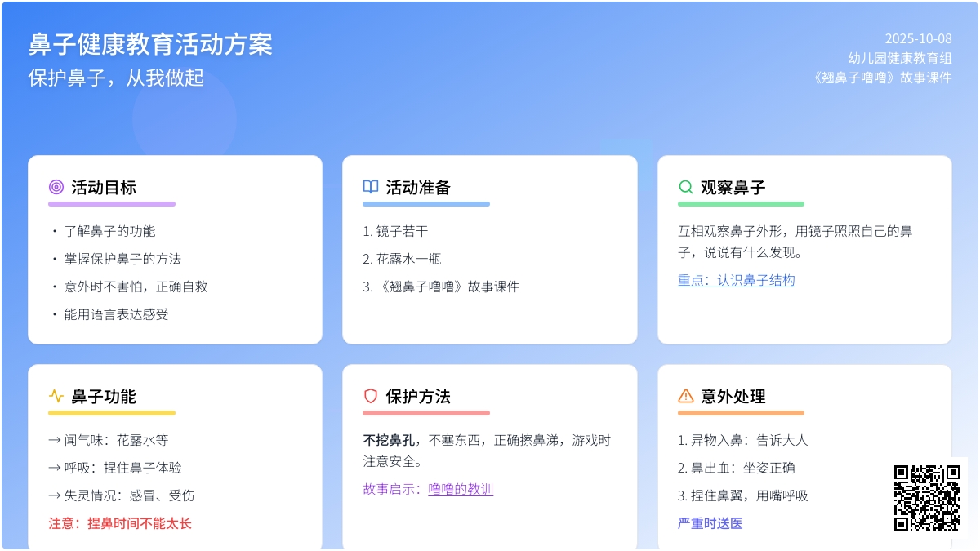Click the shield icon beside 保护方法

pos(371,396)
